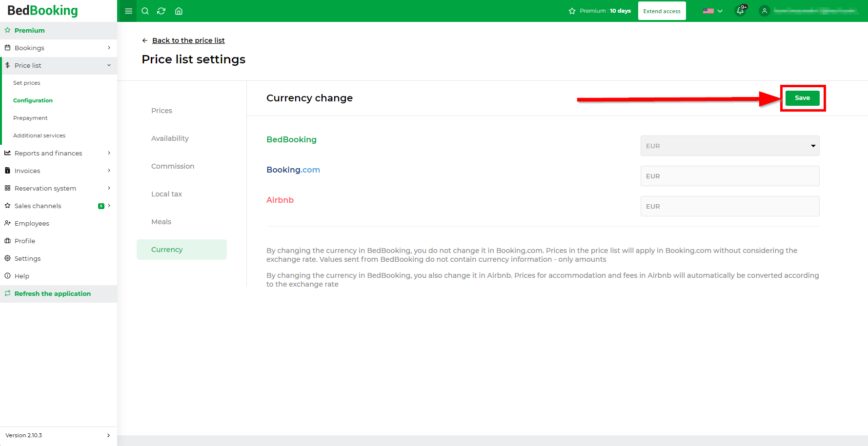Switch to the Meals settings tab
868x446 pixels.
[161, 222]
